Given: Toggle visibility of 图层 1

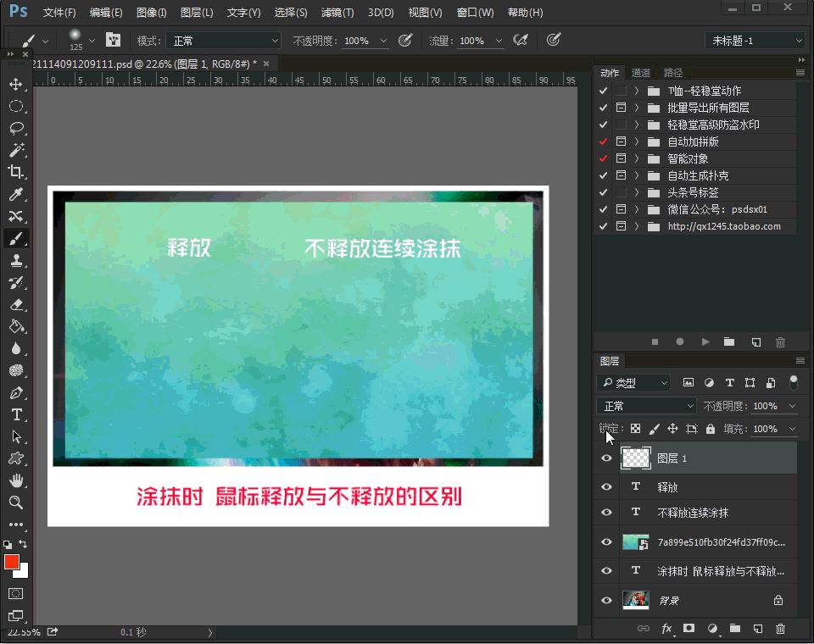Looking at the screenshot, I should [605, 458].
